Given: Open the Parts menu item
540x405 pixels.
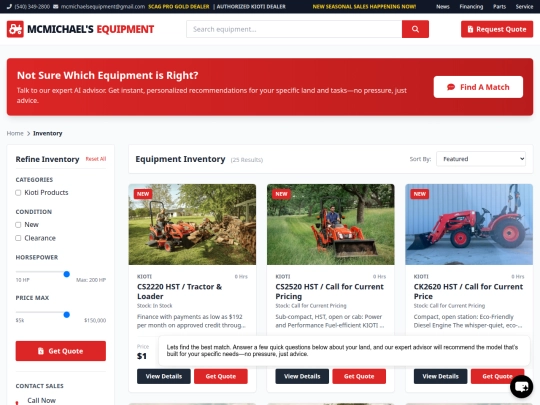Looking at the screenshot, I should click(x=499, y=7).
